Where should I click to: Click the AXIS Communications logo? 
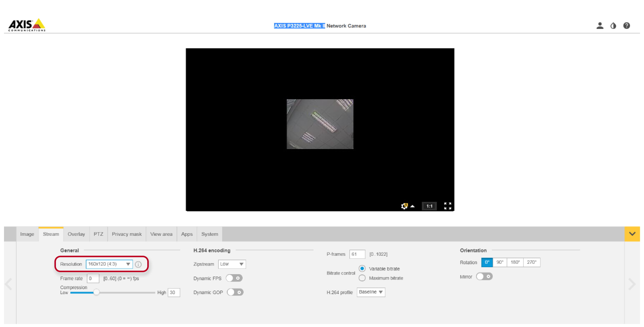27,25
